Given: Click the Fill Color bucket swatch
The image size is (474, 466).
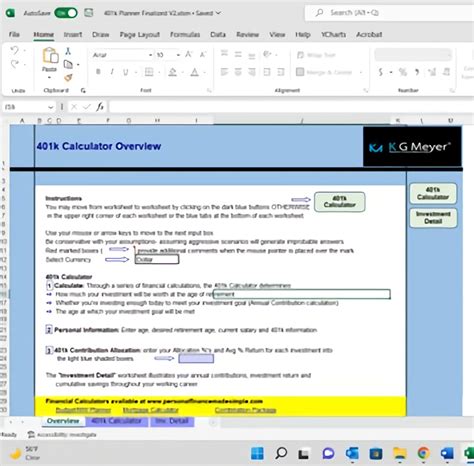Looking at the screenshot, I should [173, 72].
